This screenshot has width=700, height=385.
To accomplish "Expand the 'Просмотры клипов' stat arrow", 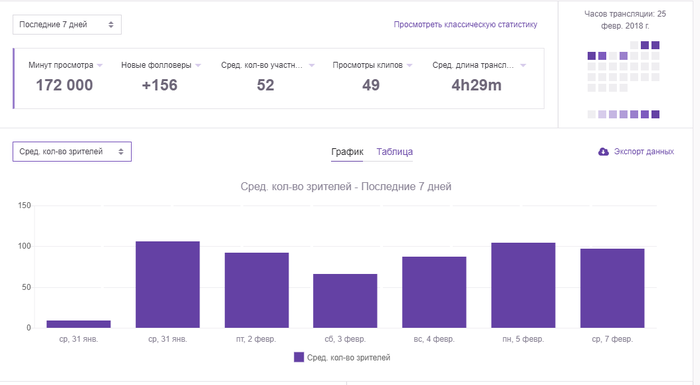I will 409,65.
